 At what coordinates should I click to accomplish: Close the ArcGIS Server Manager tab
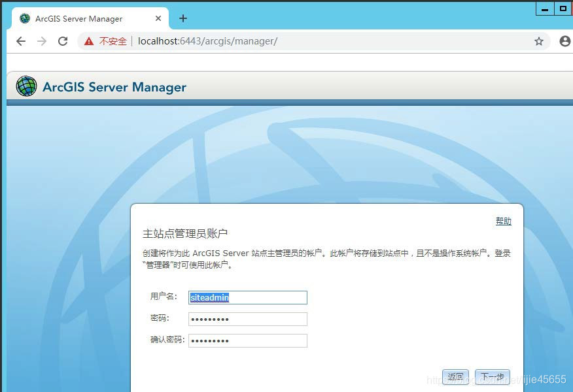click(x=158, y=18)
